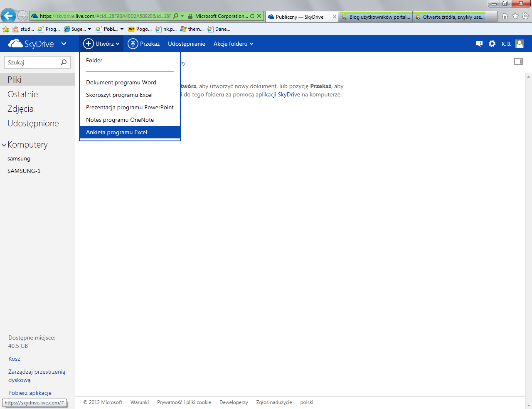Click the address bar search icon

point(176,16)
